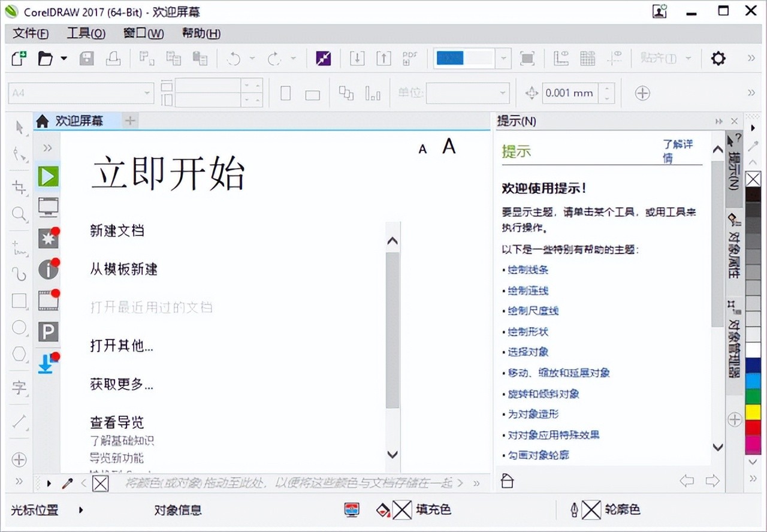The image size is (767, 532).
Task: Toggle the show guidelines button
Action: (614, 58)
